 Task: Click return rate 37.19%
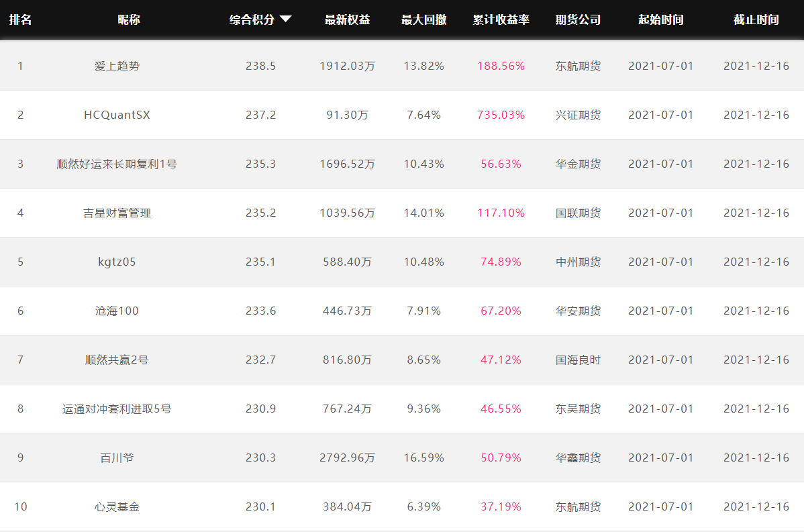501,507
